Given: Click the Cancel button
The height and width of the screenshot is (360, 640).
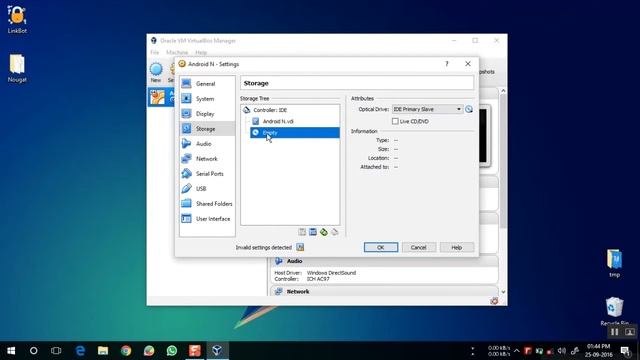Looking at the screenshot, I should tap(419, 247).
